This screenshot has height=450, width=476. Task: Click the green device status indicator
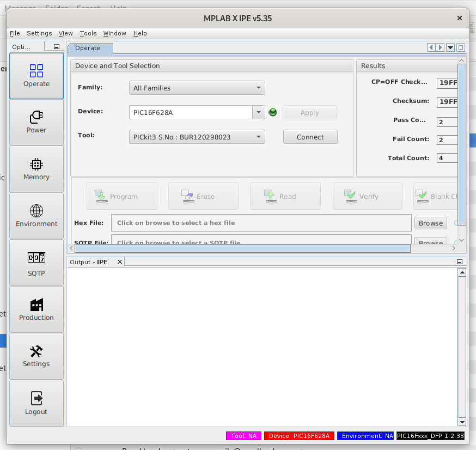(x=273, y=112)
